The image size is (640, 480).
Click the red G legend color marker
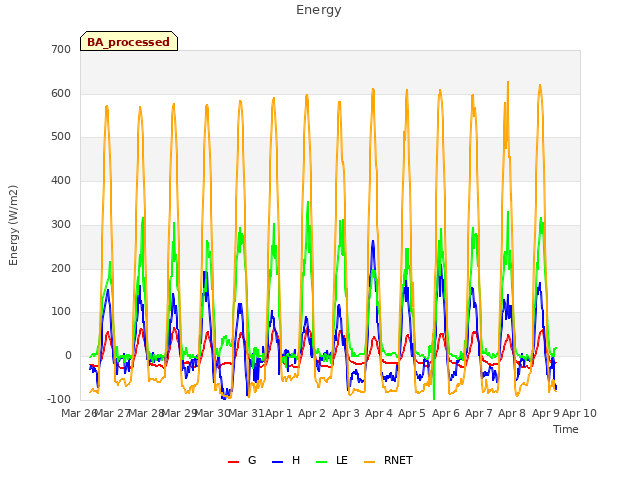233,462
